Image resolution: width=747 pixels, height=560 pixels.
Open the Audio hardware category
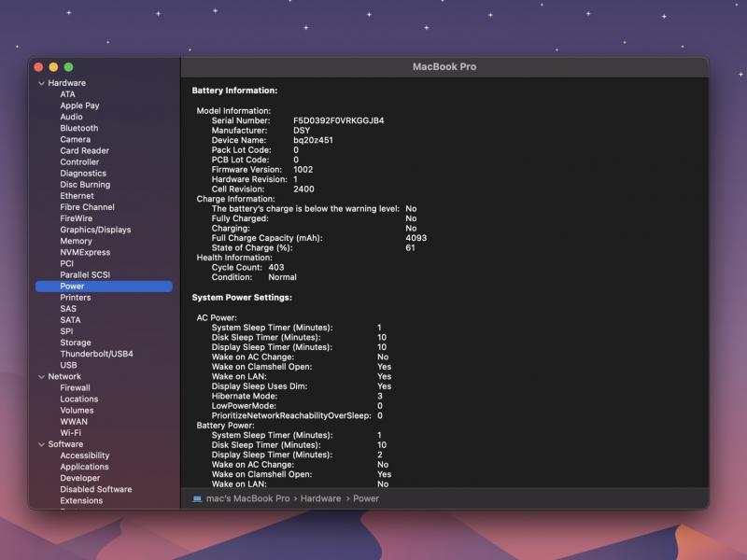pos(72,117)
